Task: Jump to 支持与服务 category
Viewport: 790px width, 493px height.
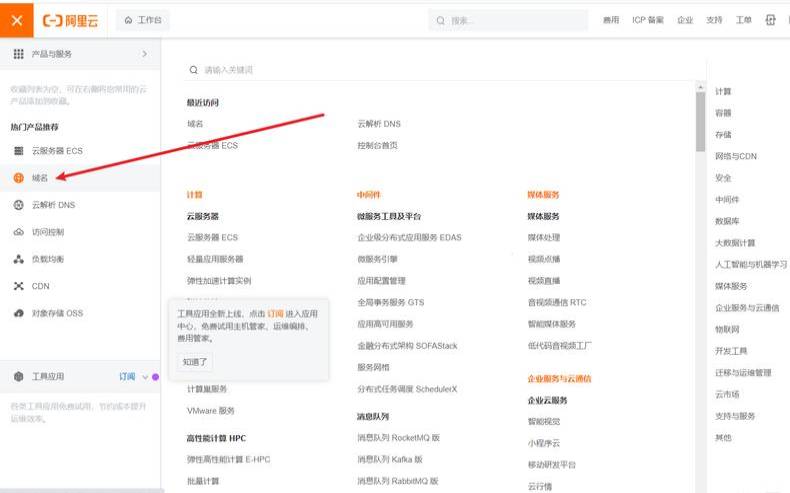Action: tap(735, 416)
